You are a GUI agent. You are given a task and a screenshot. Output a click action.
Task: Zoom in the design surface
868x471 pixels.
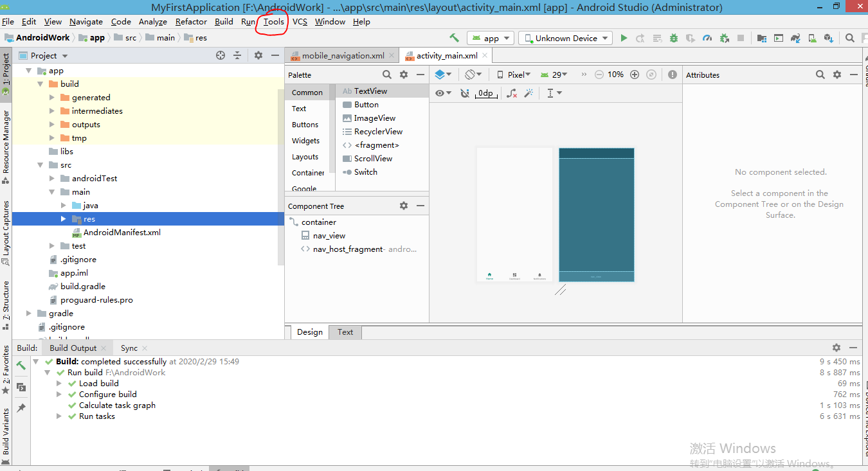635,75
